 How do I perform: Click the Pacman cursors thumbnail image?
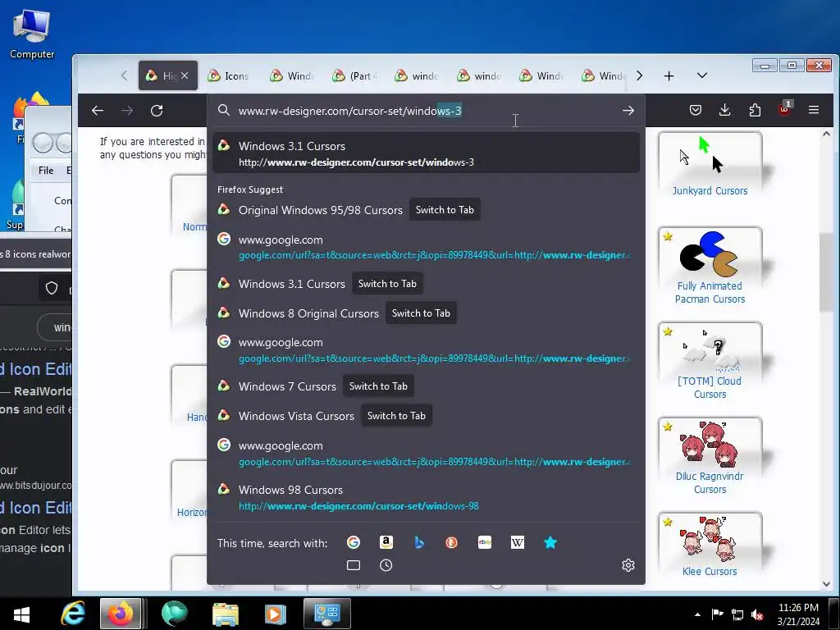coord(710,253)
